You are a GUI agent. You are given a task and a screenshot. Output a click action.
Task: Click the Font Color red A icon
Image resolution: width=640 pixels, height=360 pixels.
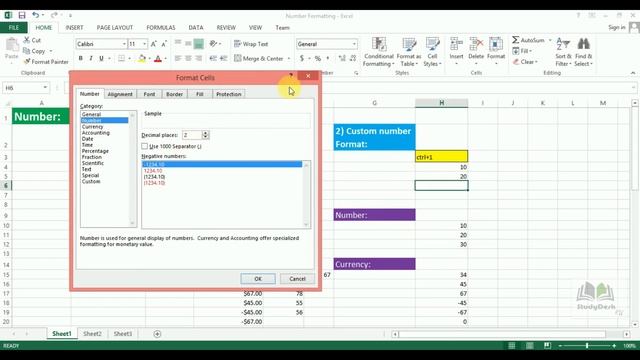(x=158, y=59)
